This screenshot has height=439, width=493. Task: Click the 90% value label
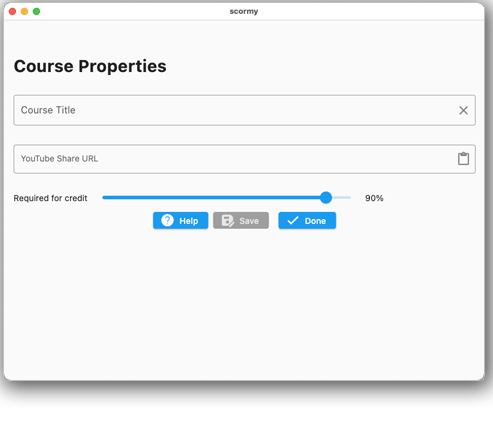[374, 198]
